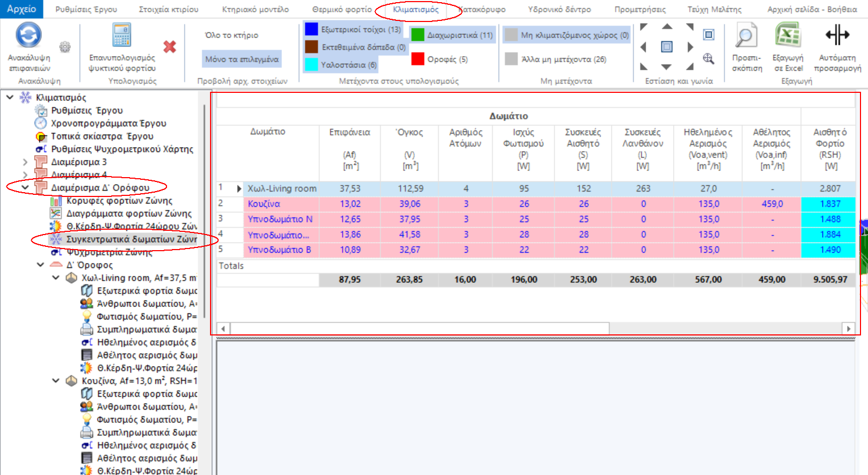Click row 1 expand arrow in table

click(x=239, y=189)
